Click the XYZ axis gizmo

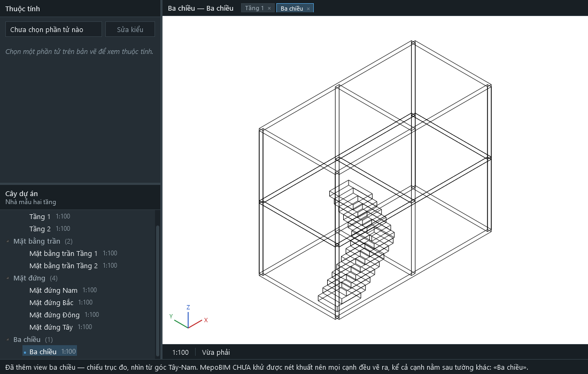(x=188, y=317)
